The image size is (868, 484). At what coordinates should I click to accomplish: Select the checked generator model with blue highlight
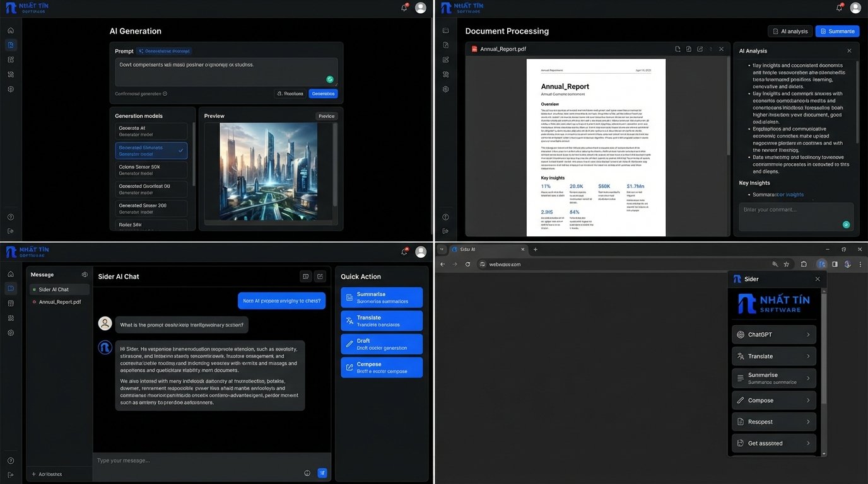coord(151,151)
